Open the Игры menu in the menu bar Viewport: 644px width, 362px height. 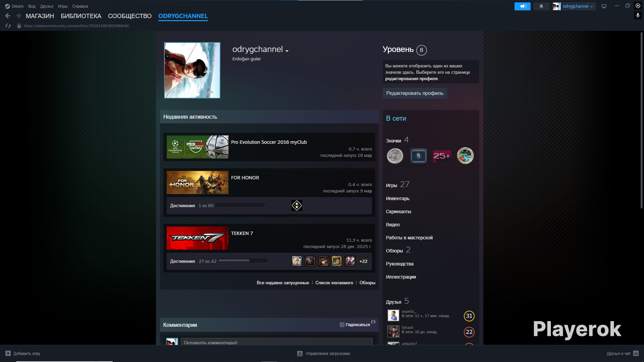[x=63, y=6]
